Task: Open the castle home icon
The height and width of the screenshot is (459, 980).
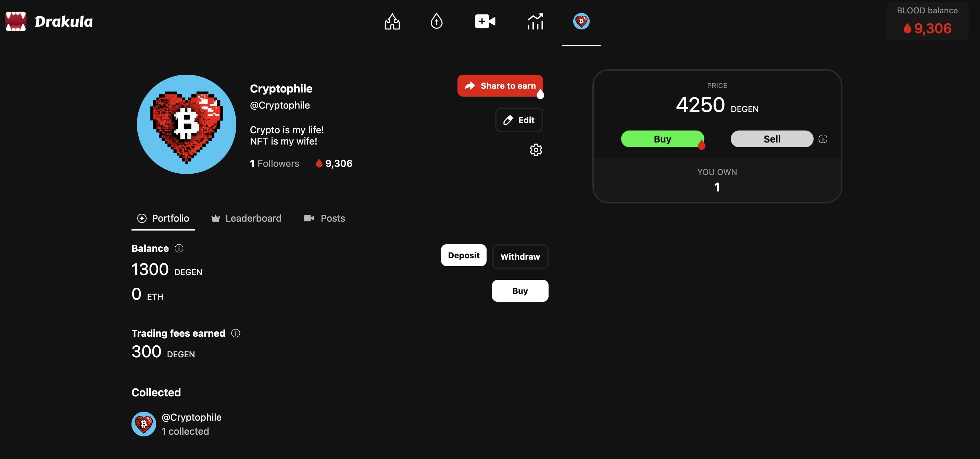Action: (x=392, y=21)
